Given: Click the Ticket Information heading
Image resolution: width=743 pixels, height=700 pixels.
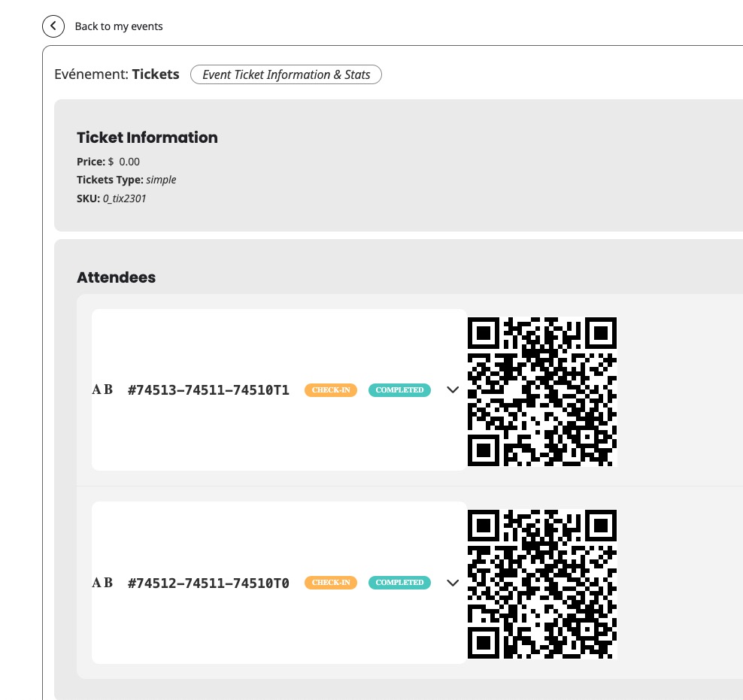Looking at the screenshot, I should pos(147,138).
